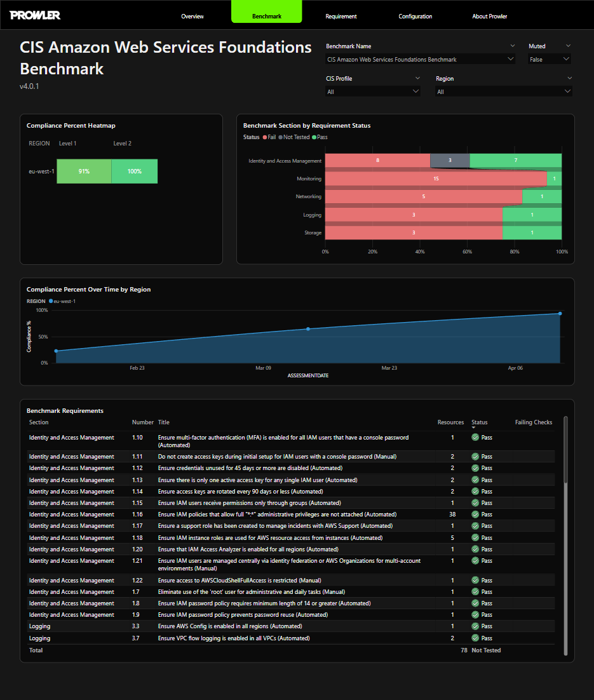
Task: Click the Fail legend marker
Action: click(265, 137)
